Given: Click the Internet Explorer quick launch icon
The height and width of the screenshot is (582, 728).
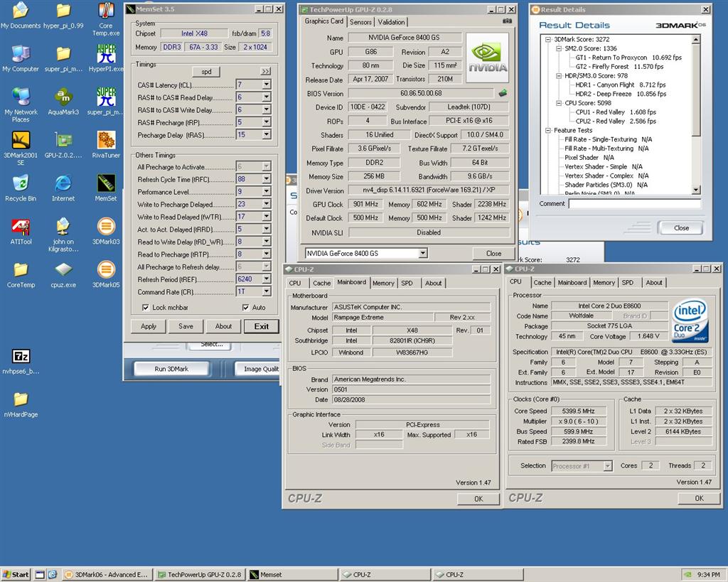Looking at the screenshot, I should coord(53,575).
